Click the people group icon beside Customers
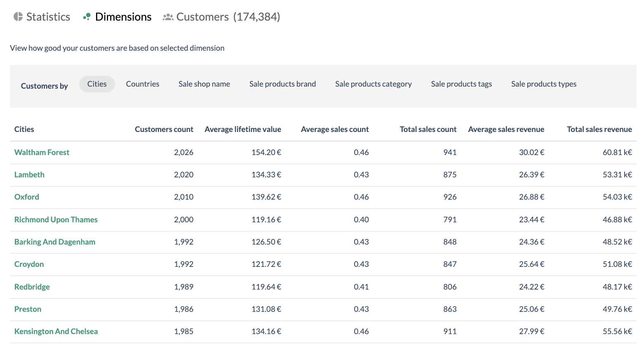Viewport: 644px width, 344px height. 168,17
